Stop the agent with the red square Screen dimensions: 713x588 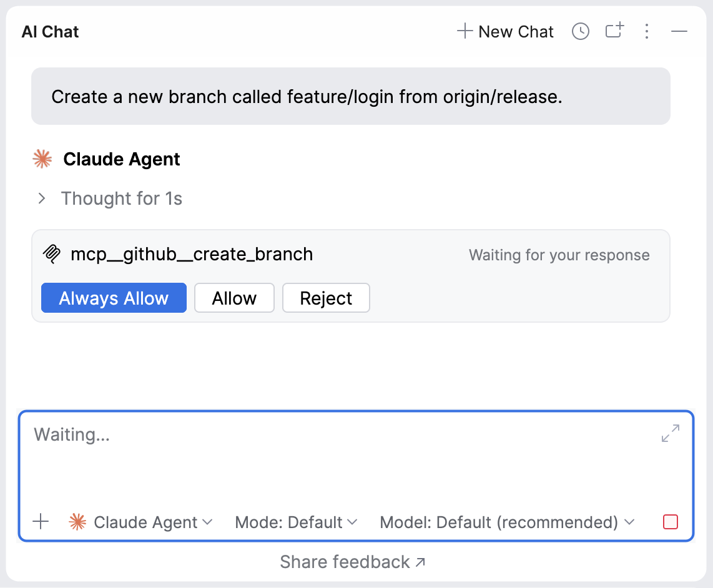coord(670,522)
